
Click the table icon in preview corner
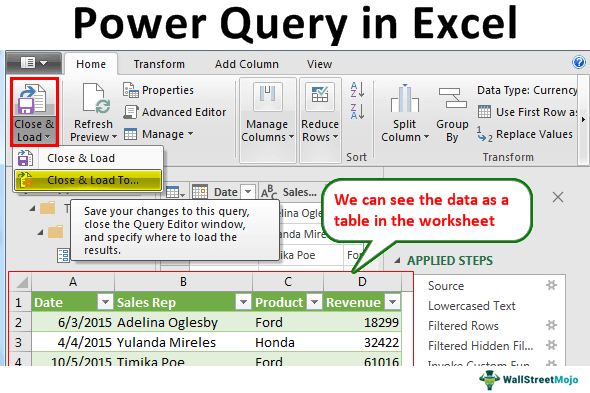[x=175, y=192]
